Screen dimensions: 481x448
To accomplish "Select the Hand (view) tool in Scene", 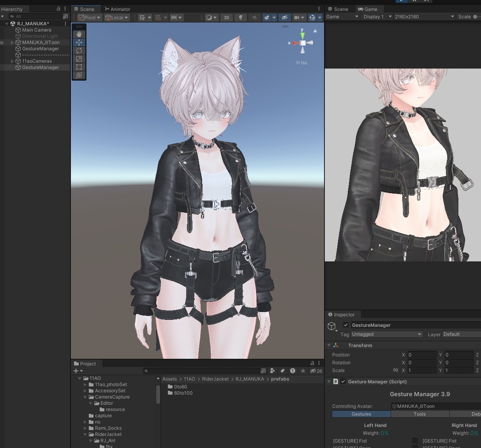I will click(79, 34).
